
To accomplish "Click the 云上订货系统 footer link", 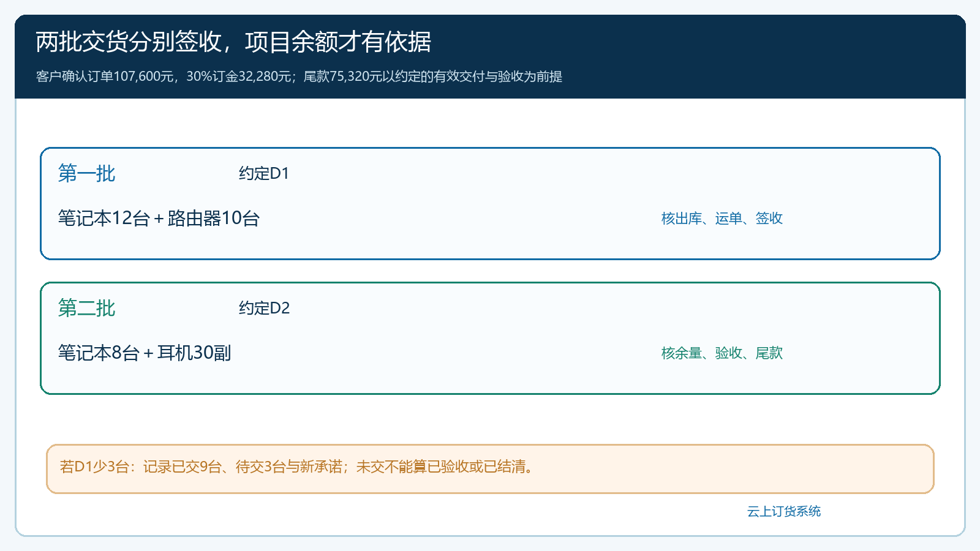I will pos(784,511).
